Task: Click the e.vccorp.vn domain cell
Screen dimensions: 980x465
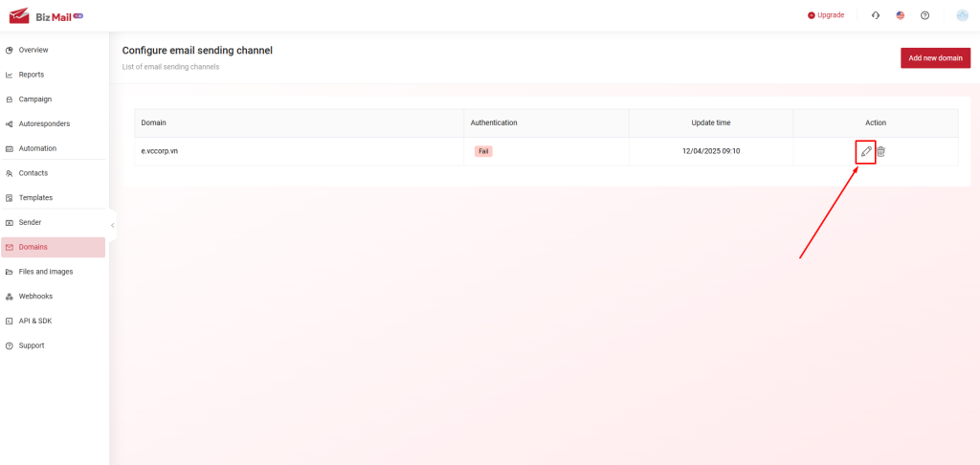Action: [159, 151]
